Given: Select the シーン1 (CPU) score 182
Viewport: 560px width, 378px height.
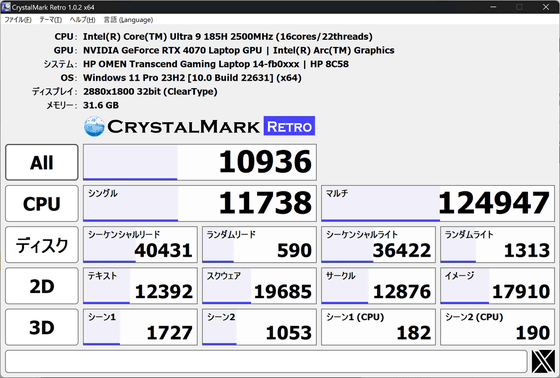Looking at the screenshot, I should click(x=378, y=327).
